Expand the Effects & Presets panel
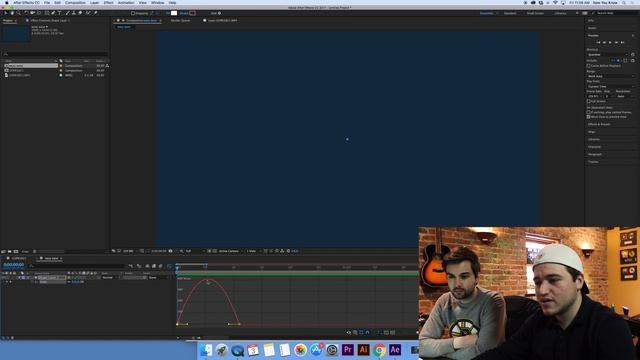 (x=599, y=124)
